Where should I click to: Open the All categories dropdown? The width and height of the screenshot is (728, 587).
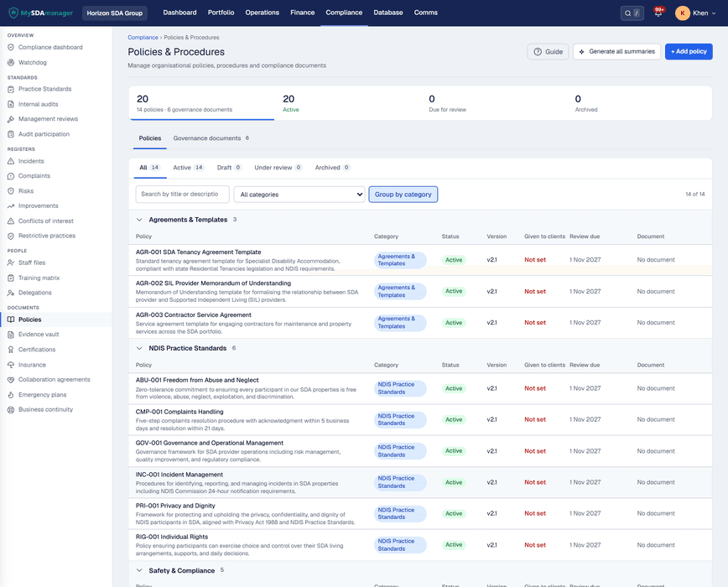(299, 195)
